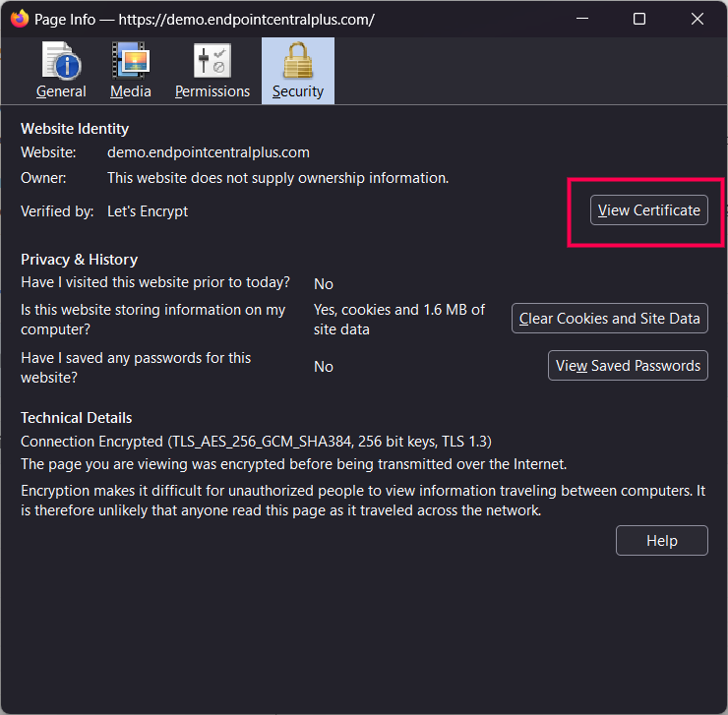Open the General tab icon
Image resolution: width=728 pixels, height=715 pixels.
coord(62,61)
